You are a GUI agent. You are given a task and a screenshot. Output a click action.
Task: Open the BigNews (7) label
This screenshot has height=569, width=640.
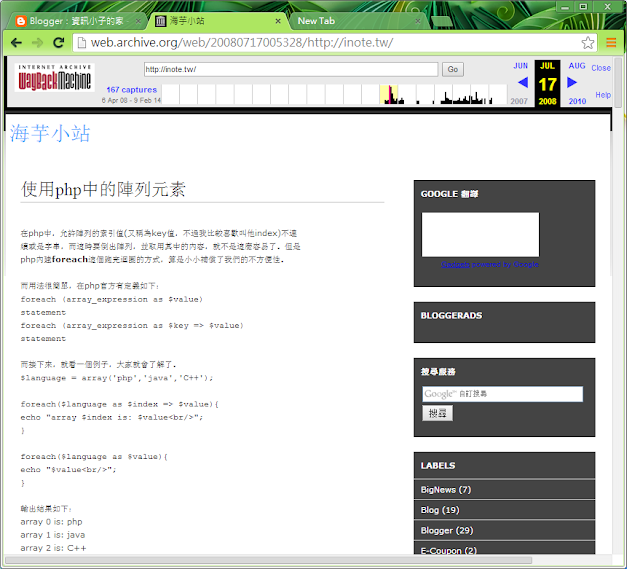pos(446,490)
